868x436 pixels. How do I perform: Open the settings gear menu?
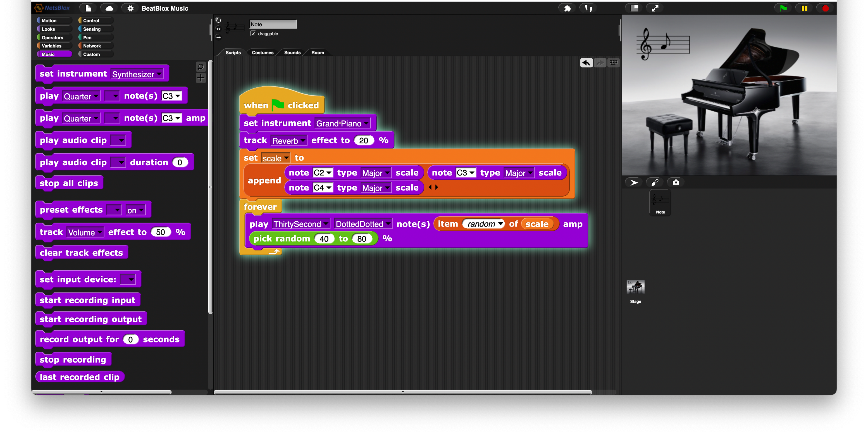point(130,8)
